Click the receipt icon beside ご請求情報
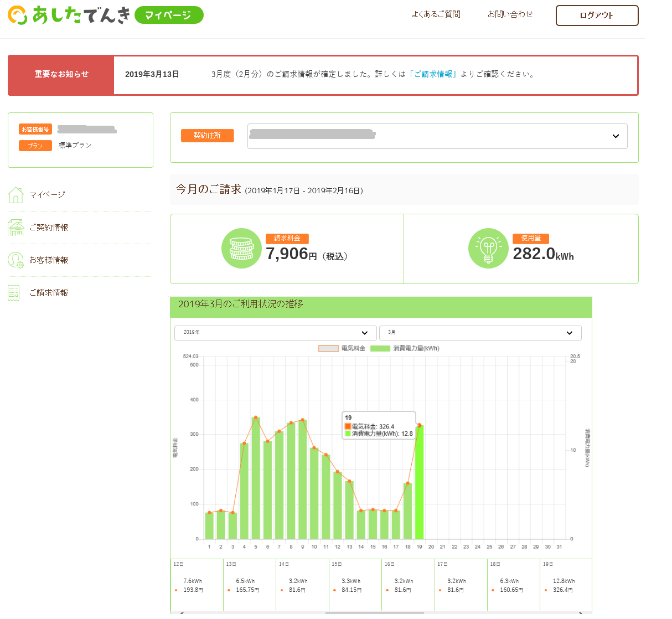Screen dimensions: 672x619 pos(14,293)
